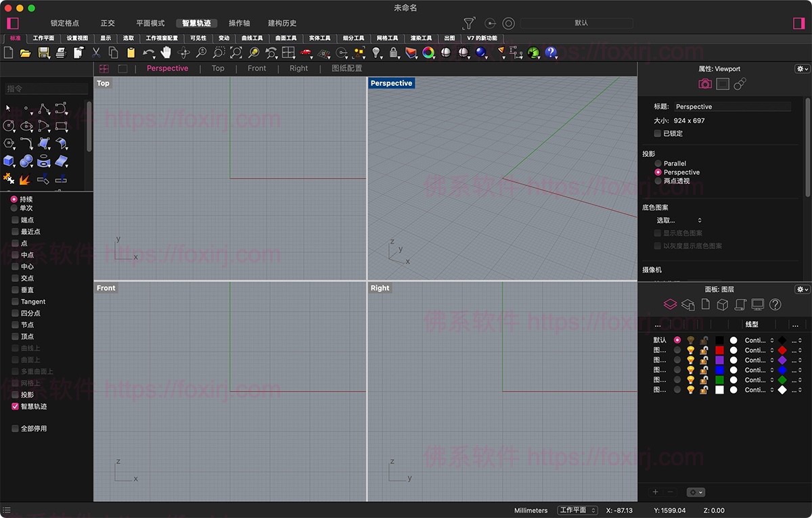The width and height of the screenshot is (812, 518).
Task: Select the Pan tool in the standard toolbar
Action: [x=166, y=52]
